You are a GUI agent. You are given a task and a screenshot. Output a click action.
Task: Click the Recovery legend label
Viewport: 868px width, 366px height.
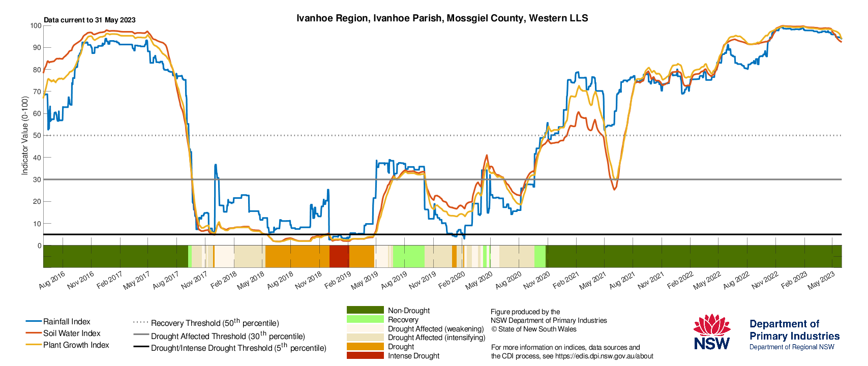click(403, 320)
